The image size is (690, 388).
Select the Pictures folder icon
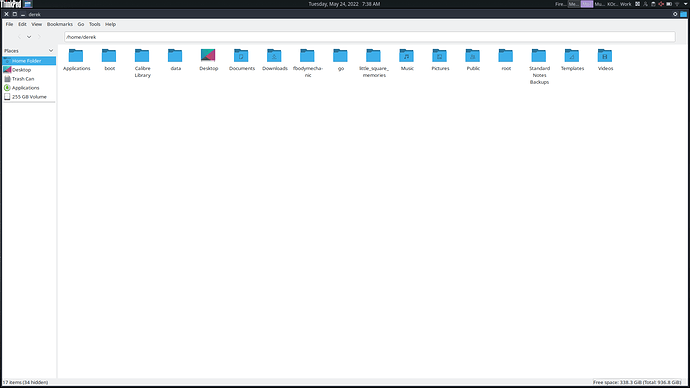[440, 56]
